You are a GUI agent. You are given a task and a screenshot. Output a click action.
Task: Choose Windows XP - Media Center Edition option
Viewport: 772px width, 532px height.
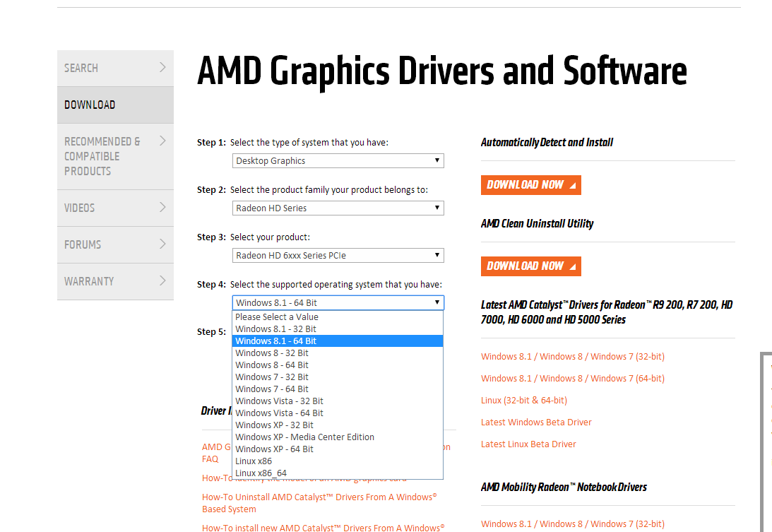[x=338, y=437]
